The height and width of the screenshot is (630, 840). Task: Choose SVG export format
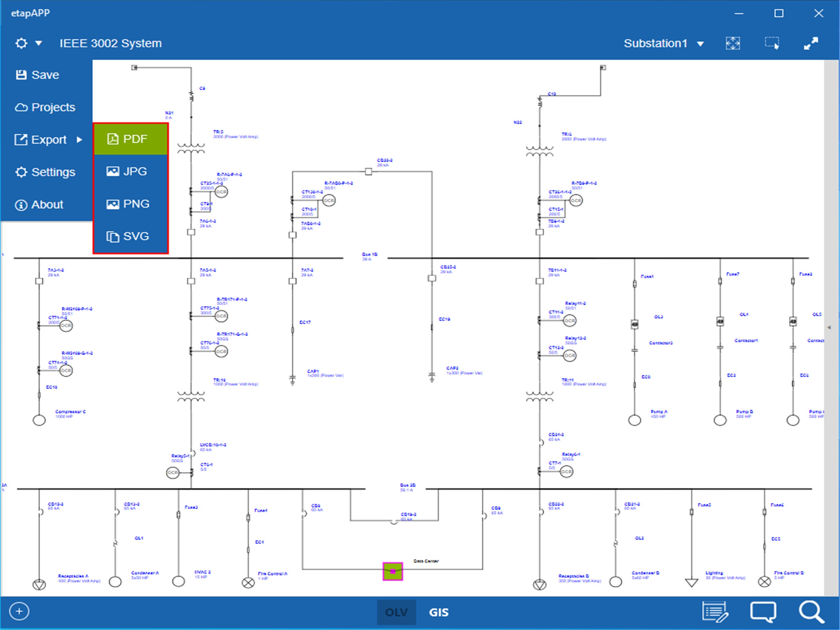[130, 236]
